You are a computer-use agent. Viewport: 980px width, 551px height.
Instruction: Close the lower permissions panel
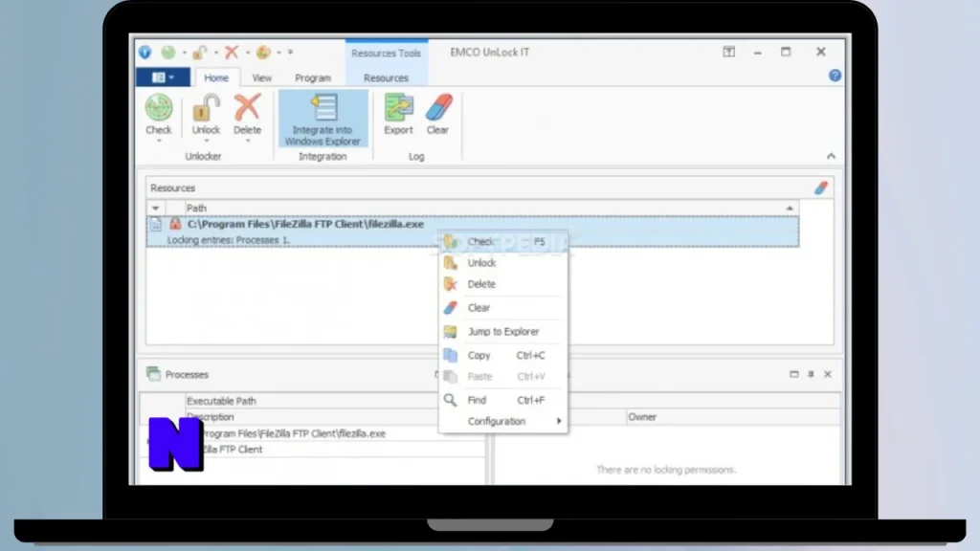pyautogui.click(x=828, y=374)
